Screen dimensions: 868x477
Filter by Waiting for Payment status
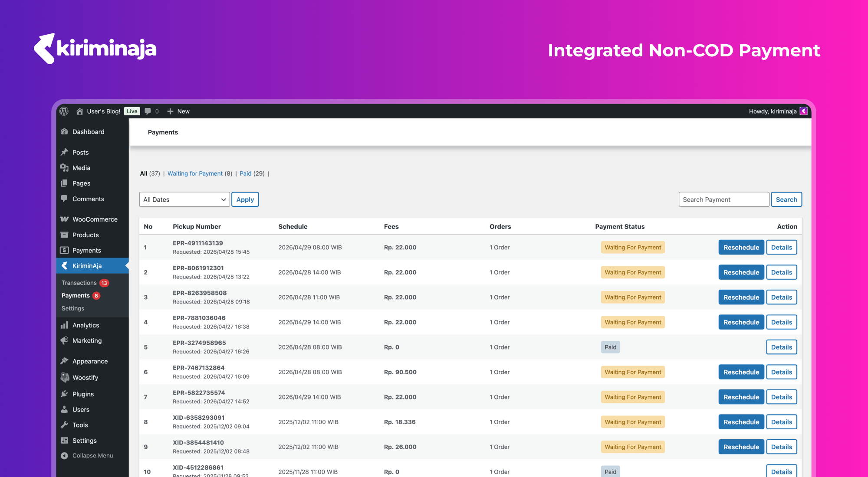click(x=195, y=173)
